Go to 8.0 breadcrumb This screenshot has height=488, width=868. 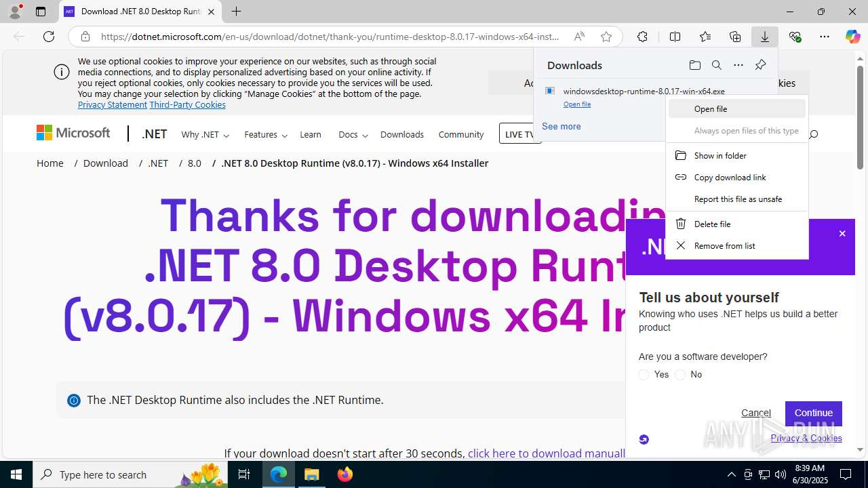(195, 163)
